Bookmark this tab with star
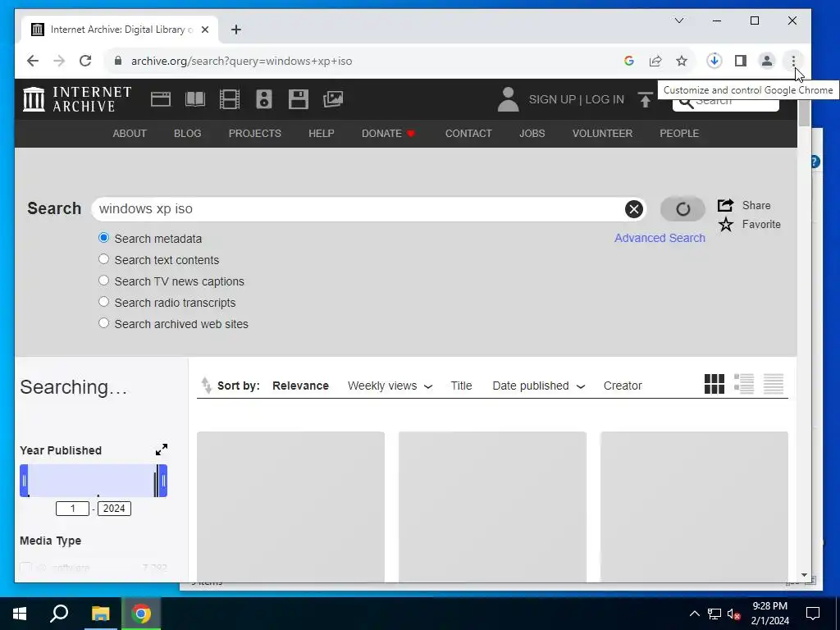 [682, 61]
